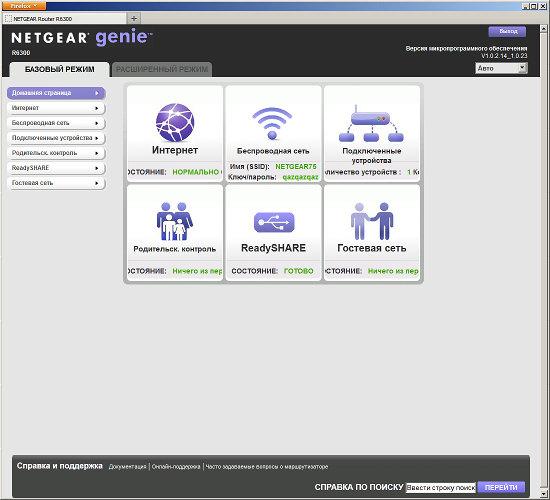
Task: Open Часто задаваемые вопросы о маршрутизаторе link
Action: pos(267,467)
